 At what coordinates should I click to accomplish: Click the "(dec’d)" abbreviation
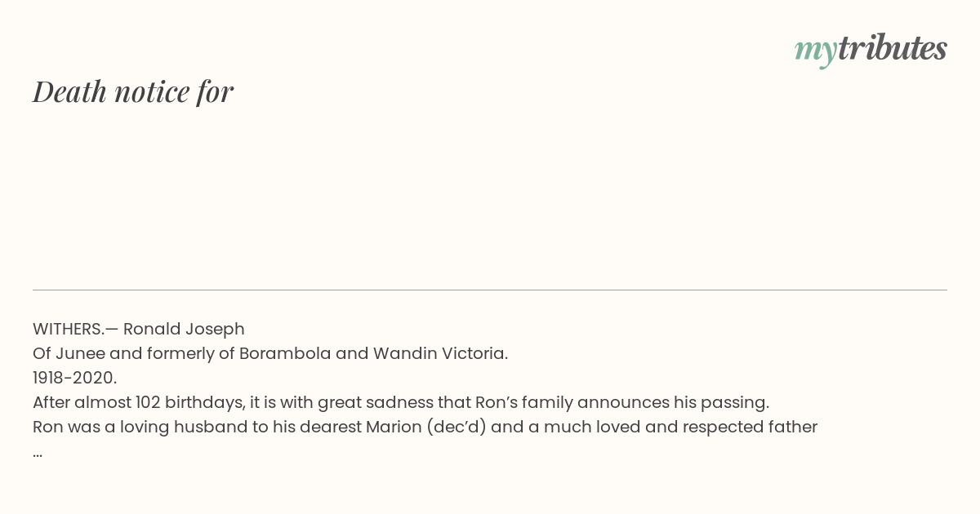tap(455, 427)
